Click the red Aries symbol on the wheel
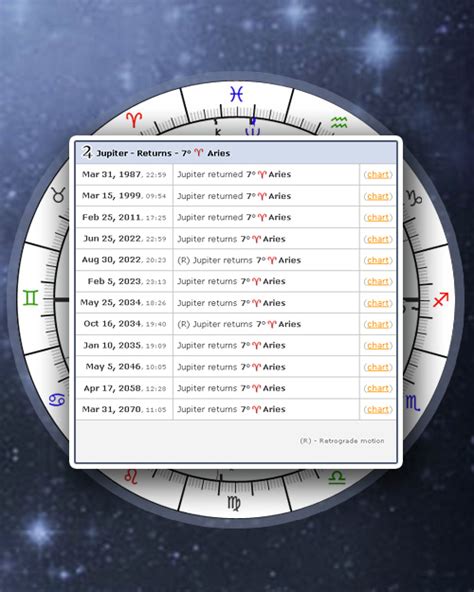The width and height of the screenshot is (474, 592). 134,120
